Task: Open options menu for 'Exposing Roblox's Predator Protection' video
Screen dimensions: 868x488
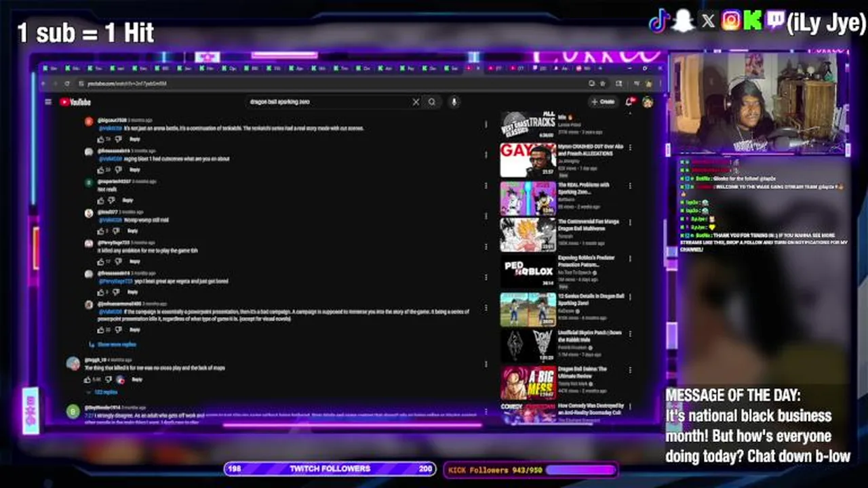Action: point(631,259)
